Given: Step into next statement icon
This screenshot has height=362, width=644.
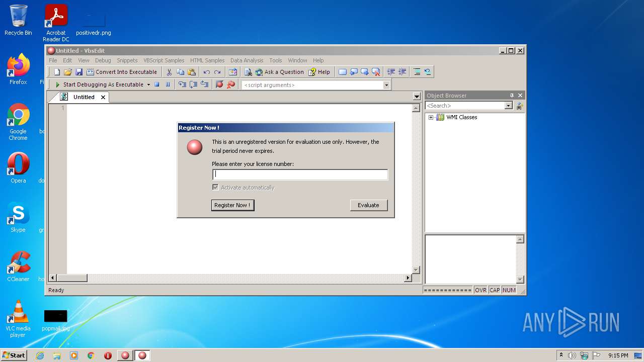Looking at the screenshot, I should [182, 84].
